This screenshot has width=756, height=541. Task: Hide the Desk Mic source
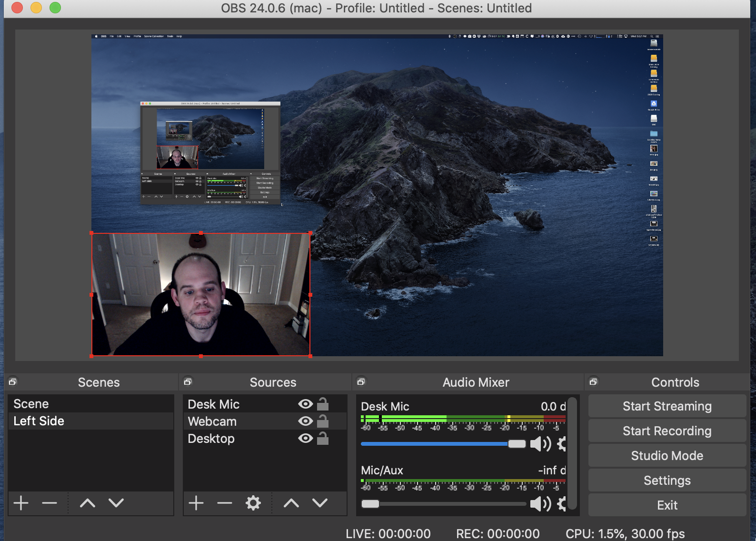coord(305,404)
